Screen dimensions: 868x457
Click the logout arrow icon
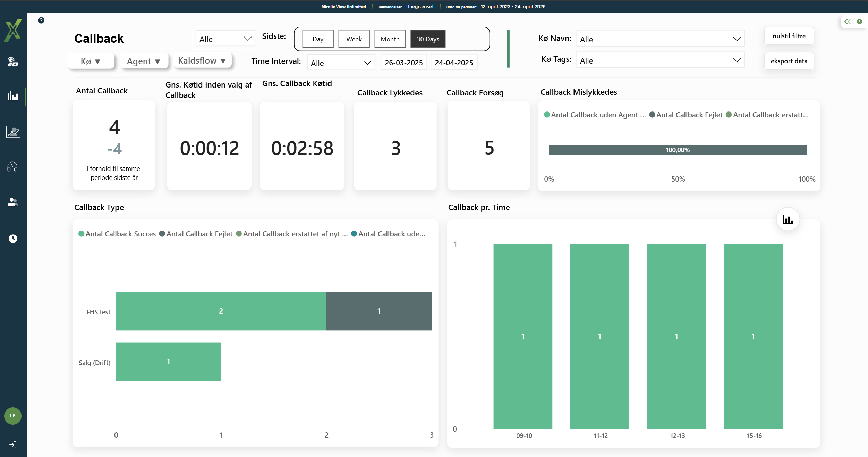pos(13,445)
